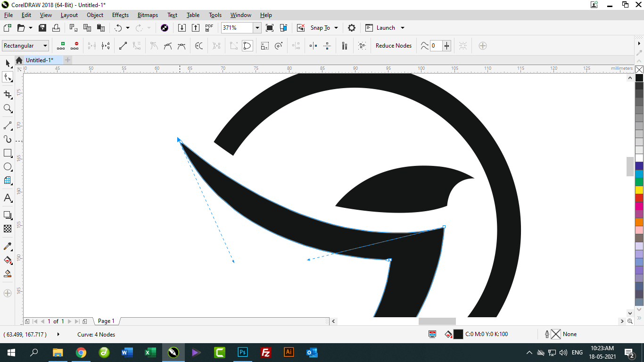Click the yellow color swatch in palette
Screen dimensions: 644x362
tap(639, 190)
